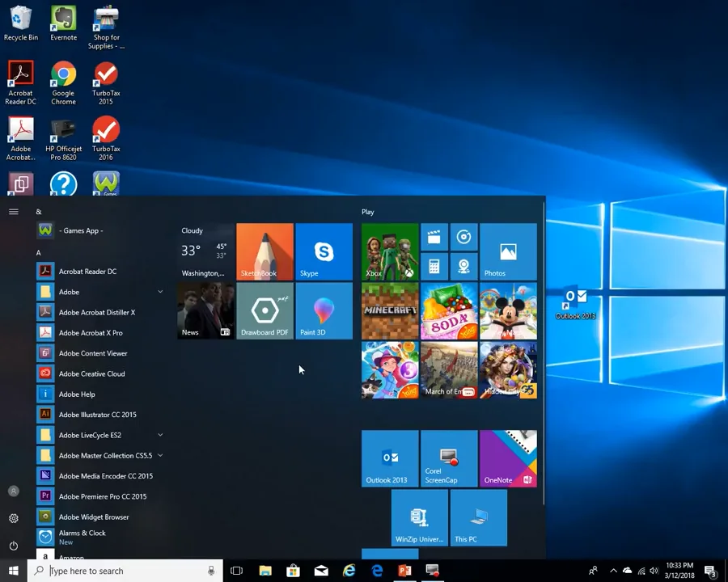Open Microsoft Store from taskbar

(x=293, y=571)
